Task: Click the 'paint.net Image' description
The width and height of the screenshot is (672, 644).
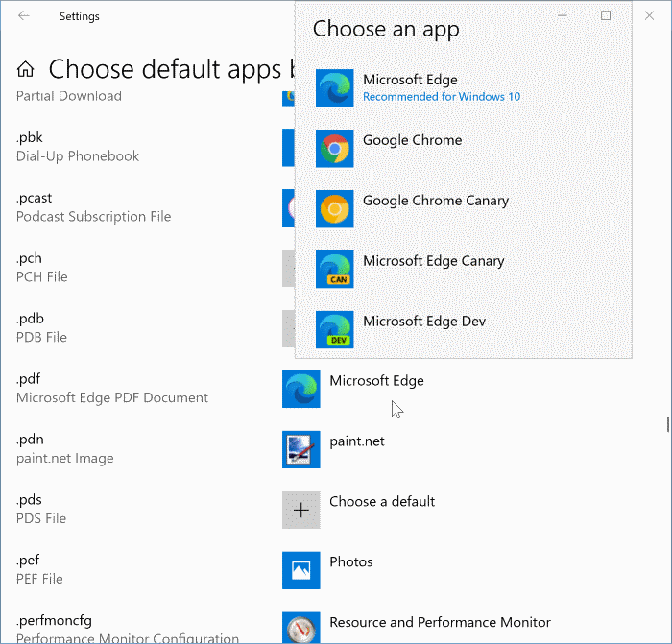Action: (64, 458)
